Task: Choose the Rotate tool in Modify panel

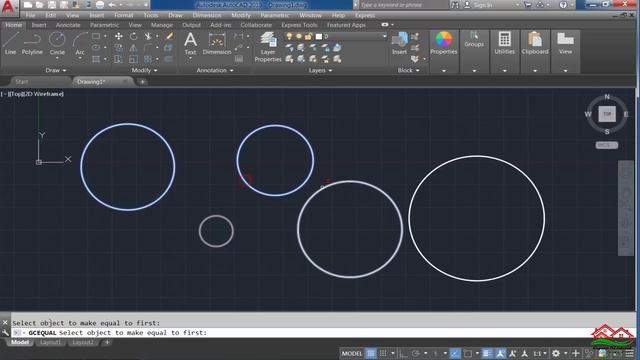Action: click(133, 36)
